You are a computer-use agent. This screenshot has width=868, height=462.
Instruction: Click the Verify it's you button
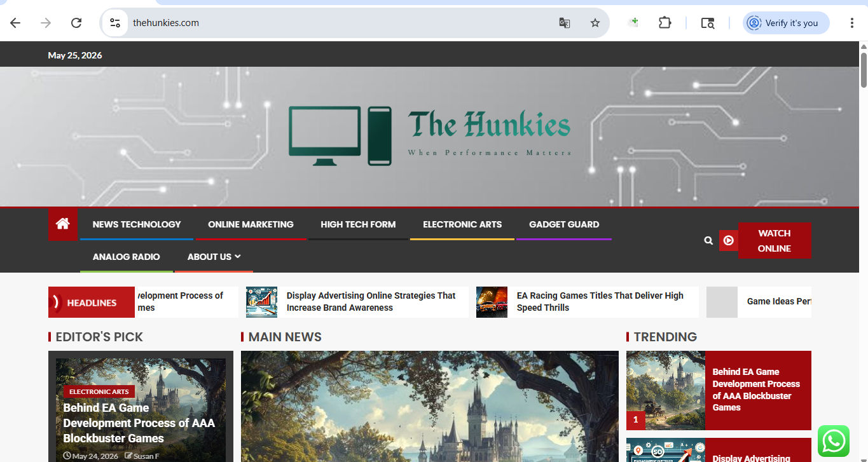786,23
